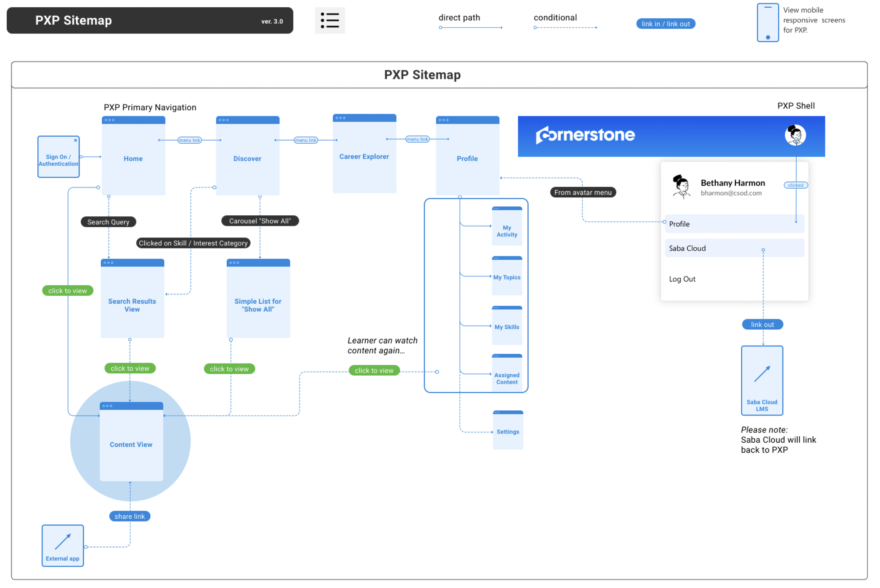Screen dimensions: 880x588
Task: Open the mobile phone screens icon
Action: tap(767, 23)
